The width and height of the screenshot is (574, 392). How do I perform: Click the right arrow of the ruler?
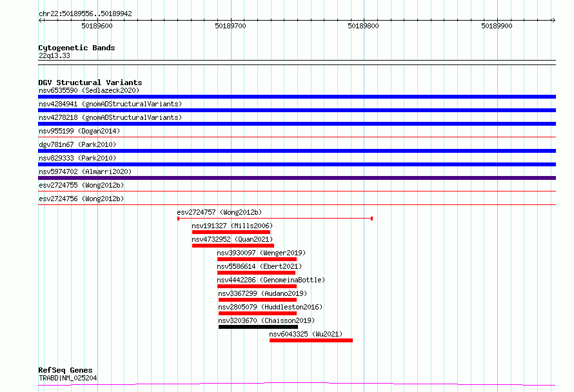click(x=553, y=21)
